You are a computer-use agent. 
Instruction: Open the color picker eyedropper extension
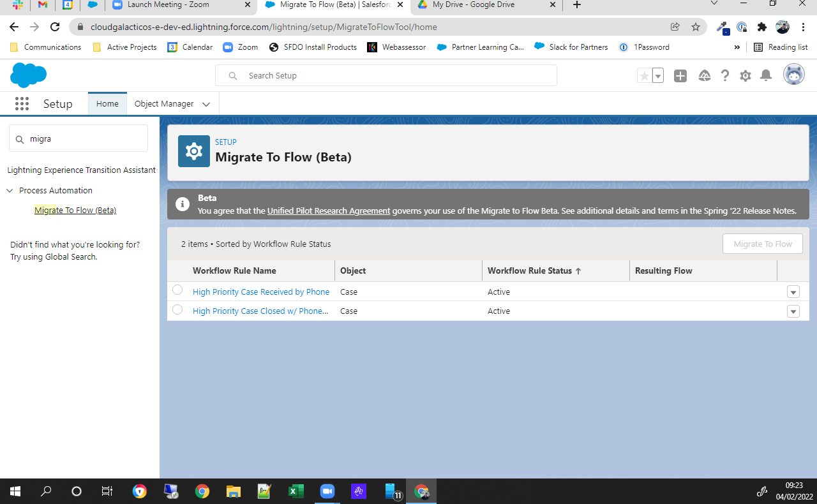click(723, 27)
